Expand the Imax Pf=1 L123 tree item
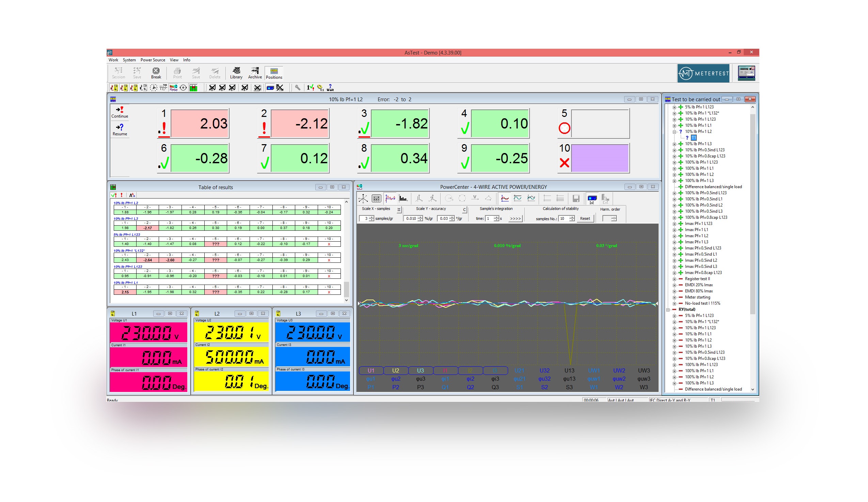868x502 pixels. click(x=675, y=224)
